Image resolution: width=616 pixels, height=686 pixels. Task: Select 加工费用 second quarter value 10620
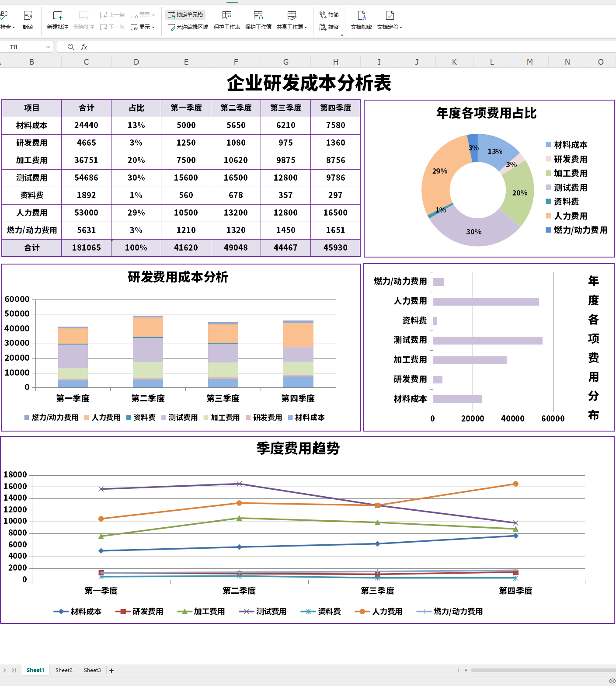click(x=236, y=160)
